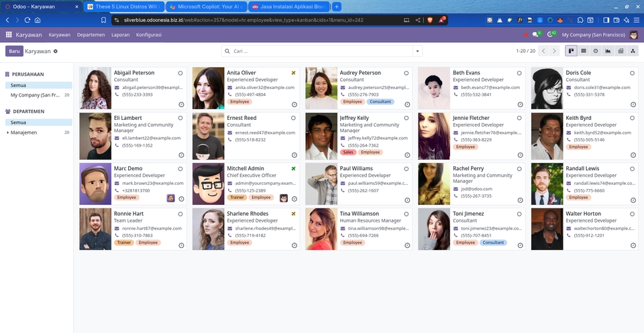Image resolution: width=644 pixels, height=333 pixels.
Task: Go to next page of employees
Action: [x=554, y=51]
